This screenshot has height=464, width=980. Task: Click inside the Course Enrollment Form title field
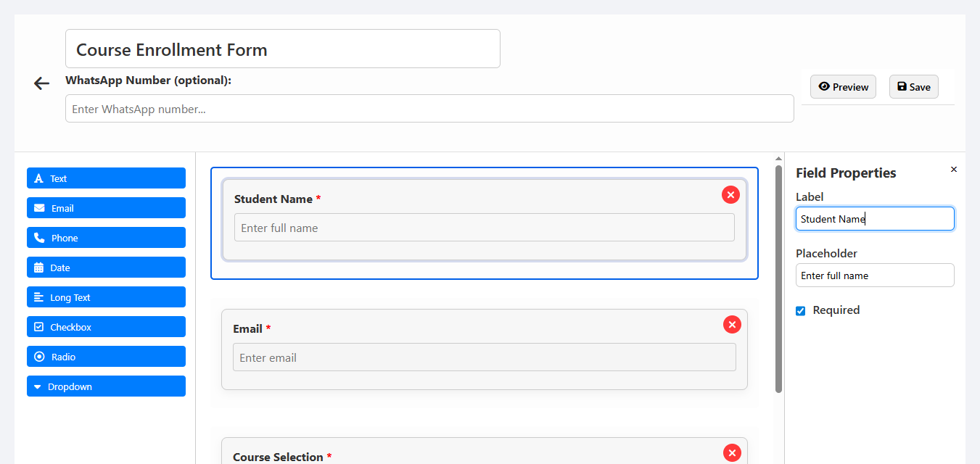(282, 49)
